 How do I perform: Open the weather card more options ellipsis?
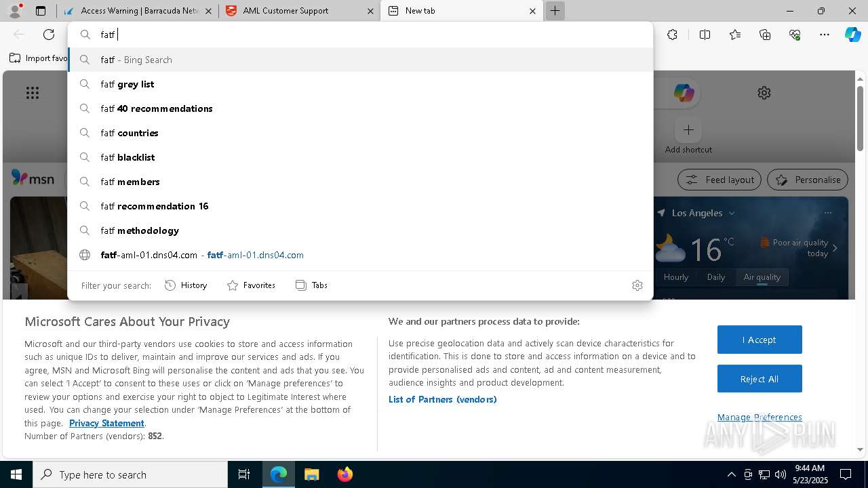point(828,213)
